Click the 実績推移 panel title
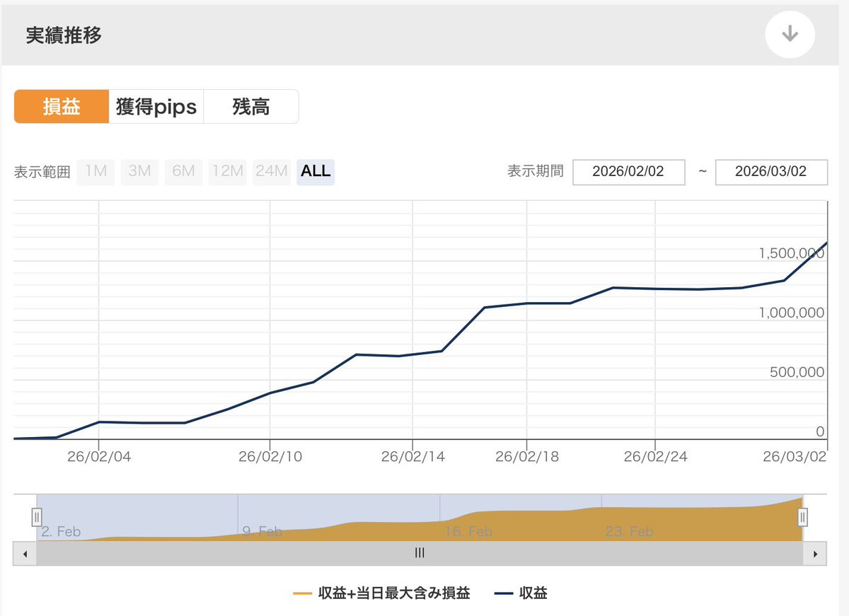 (x=64, y=35)
